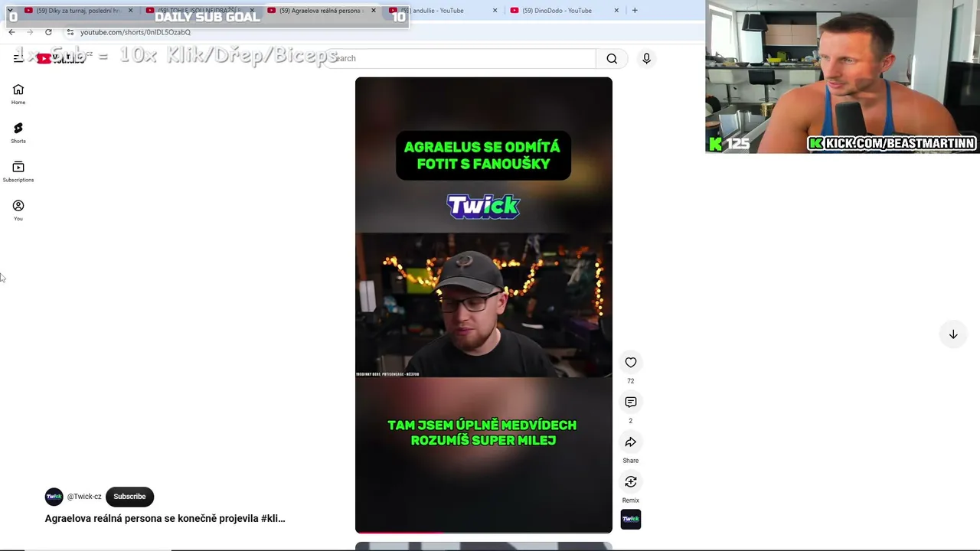Image resolution: width=980 pixels, height=551 pixels.
Task: Remix this Short
Action: tap(631, 482)
